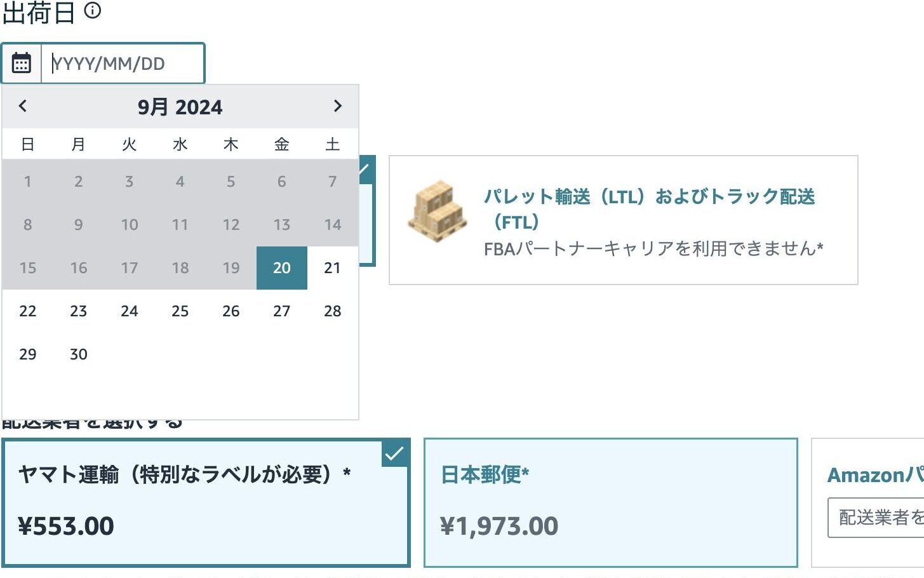Open the calendar icon beside date field
924x578 pixels.
pos(22,64)
